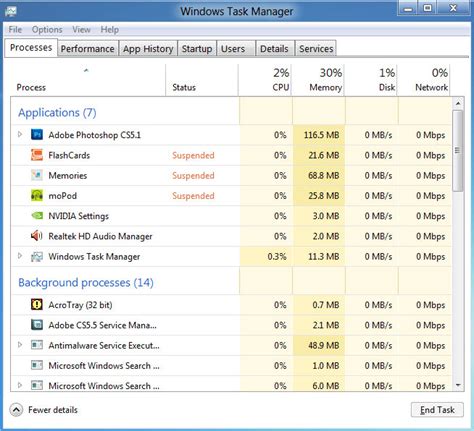474x431 pixels.
Task: Sort by the Memory column header
Action: [318, 80]
